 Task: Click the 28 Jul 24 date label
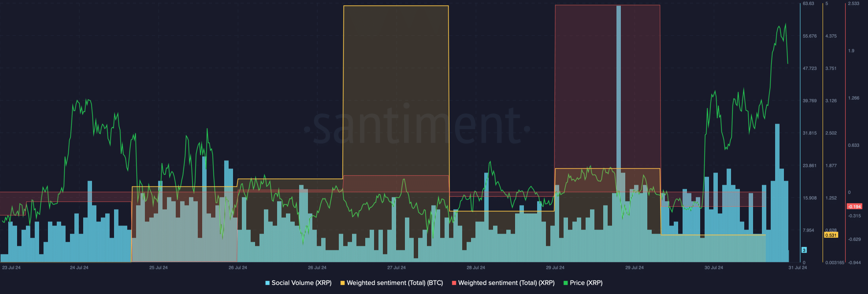pos(476,268)
